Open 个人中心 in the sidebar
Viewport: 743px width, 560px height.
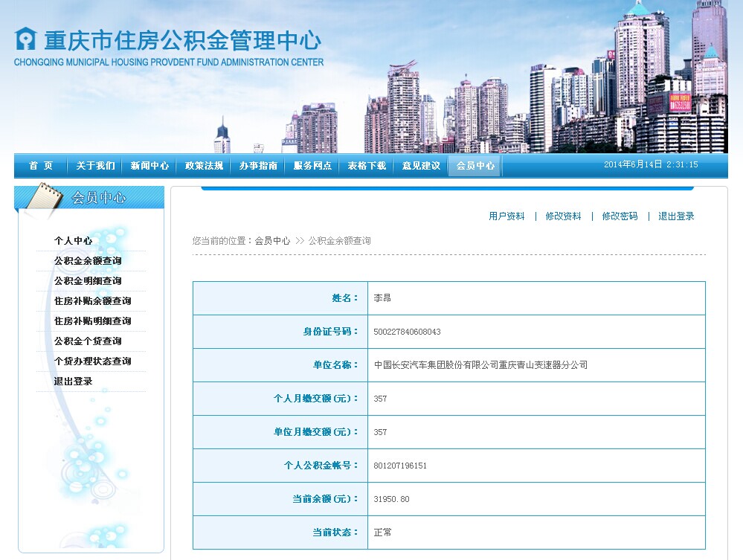pos(73,241)
